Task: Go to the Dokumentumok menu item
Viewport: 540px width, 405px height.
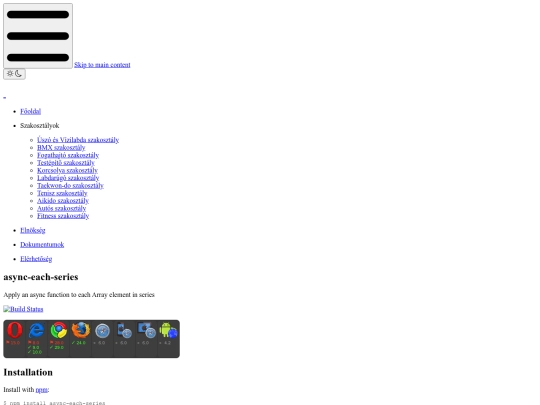Action: click(x=42, y=245)
